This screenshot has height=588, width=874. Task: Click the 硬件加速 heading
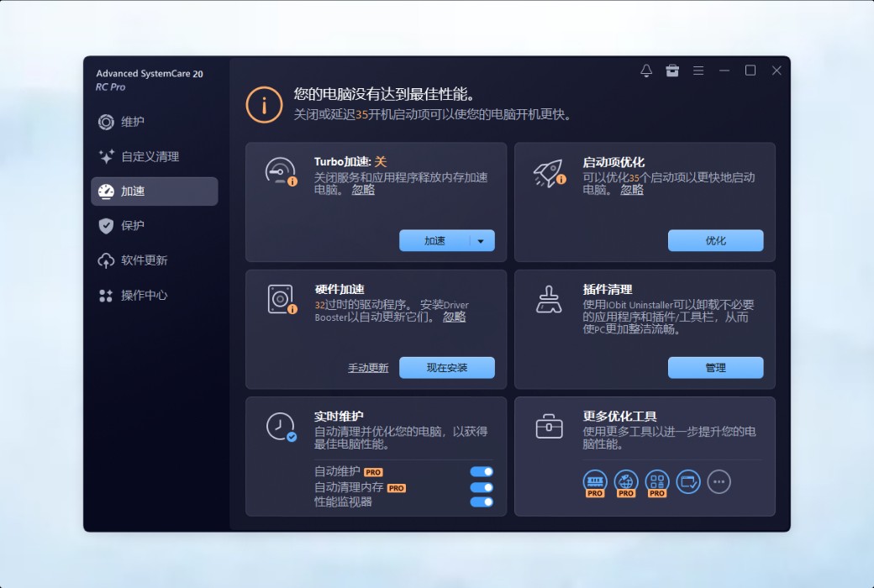coord(340,289)
